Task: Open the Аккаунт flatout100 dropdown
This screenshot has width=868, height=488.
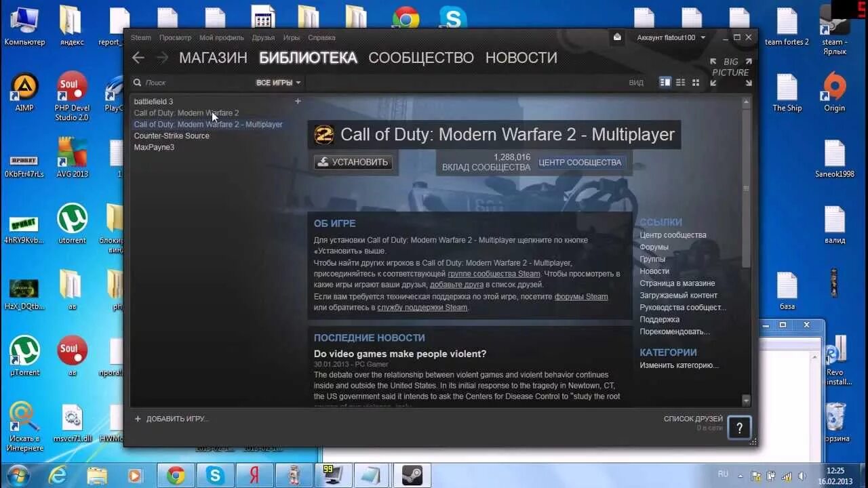Action: coord(671,37)
